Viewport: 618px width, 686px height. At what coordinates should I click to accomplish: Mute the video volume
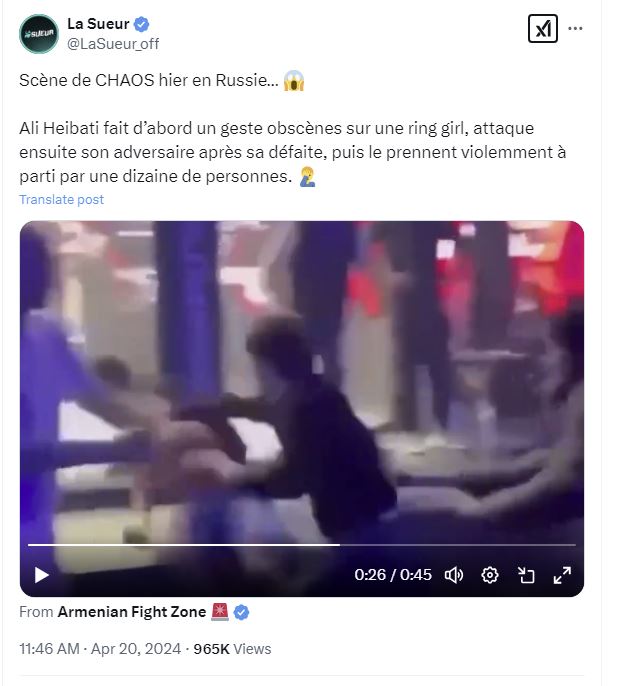[x=454, y=575]
